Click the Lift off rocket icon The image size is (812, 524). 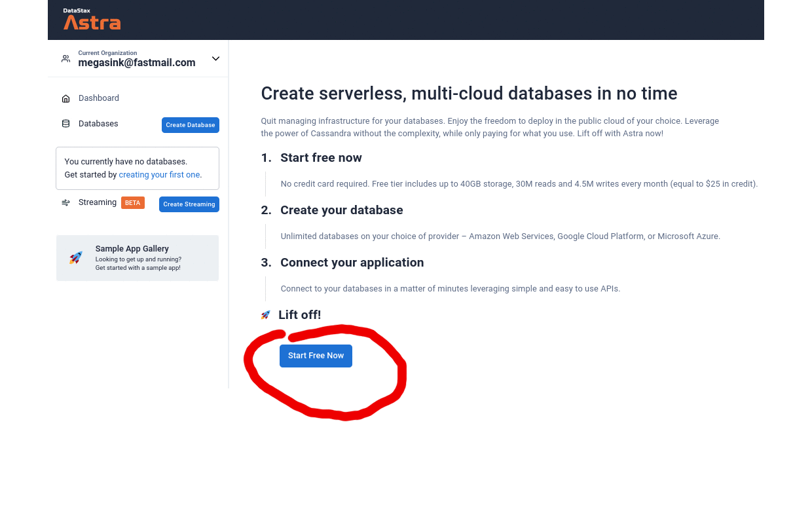coord(265,315)
